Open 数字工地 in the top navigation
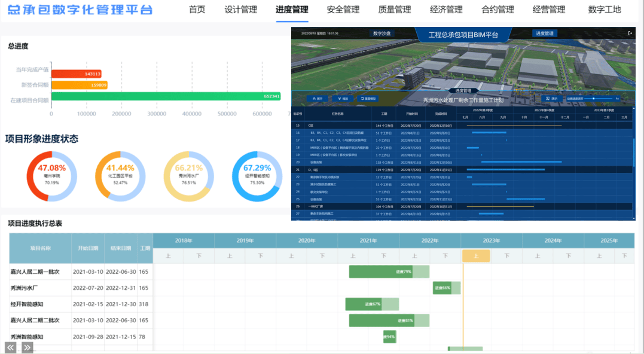 pyautogui.click(x=604, y=10)
